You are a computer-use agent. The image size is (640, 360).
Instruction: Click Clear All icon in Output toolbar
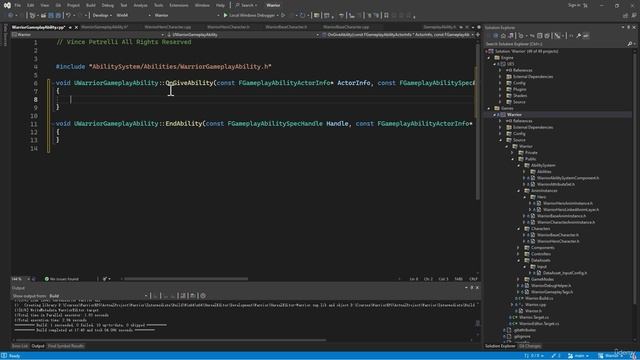point(182,296)
